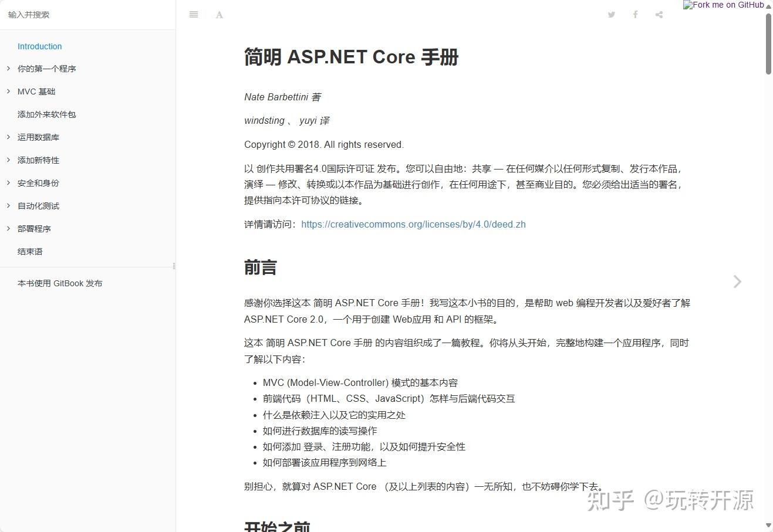Share the page on Facebook
The height and width of the screenshot is (532, 773).
point(635,15)
